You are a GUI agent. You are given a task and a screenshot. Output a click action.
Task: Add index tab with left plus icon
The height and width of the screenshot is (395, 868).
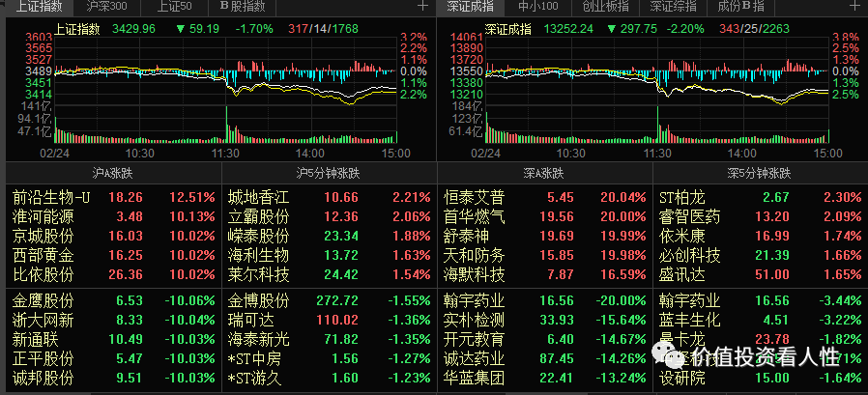point(422,6)
